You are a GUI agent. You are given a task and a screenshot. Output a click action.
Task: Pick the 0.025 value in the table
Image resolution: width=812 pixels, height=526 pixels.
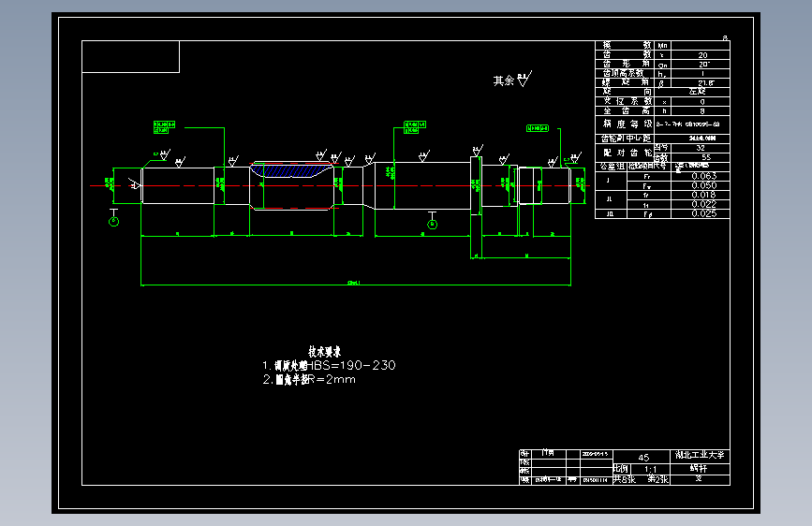pyautogui.click(x=703, y=213)
